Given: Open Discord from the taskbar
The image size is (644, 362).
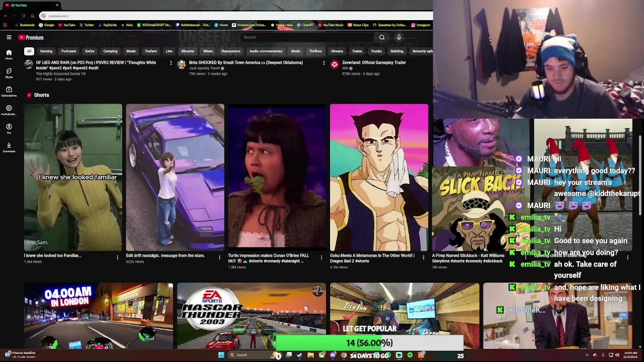Looking at the screenshot, I should 333,355.
